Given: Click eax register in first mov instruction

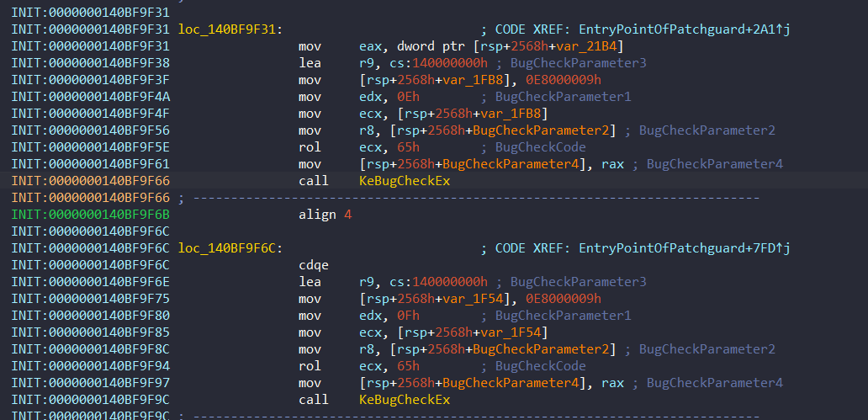Looking at the screenshot, I should [x=370, y=46].
